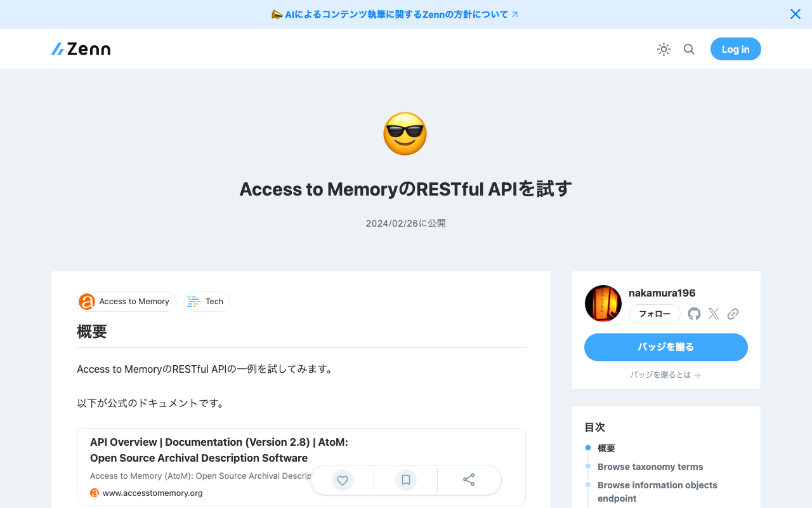This screenshot has height=508, width=812.
Task: Toggle the light/dark theme sun icon
Action: pos(664,49)
